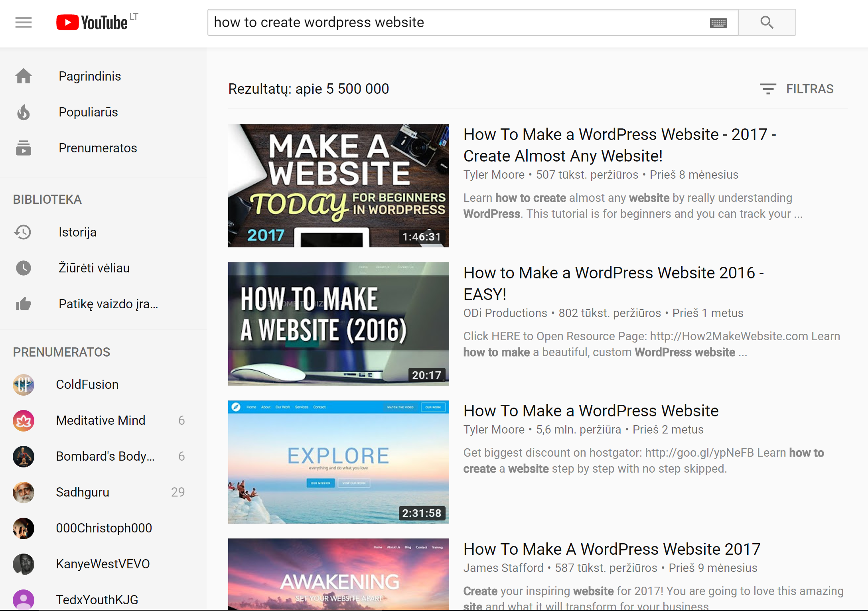Open How To Make A Website (2016) thumbnail

click(338, 323)
